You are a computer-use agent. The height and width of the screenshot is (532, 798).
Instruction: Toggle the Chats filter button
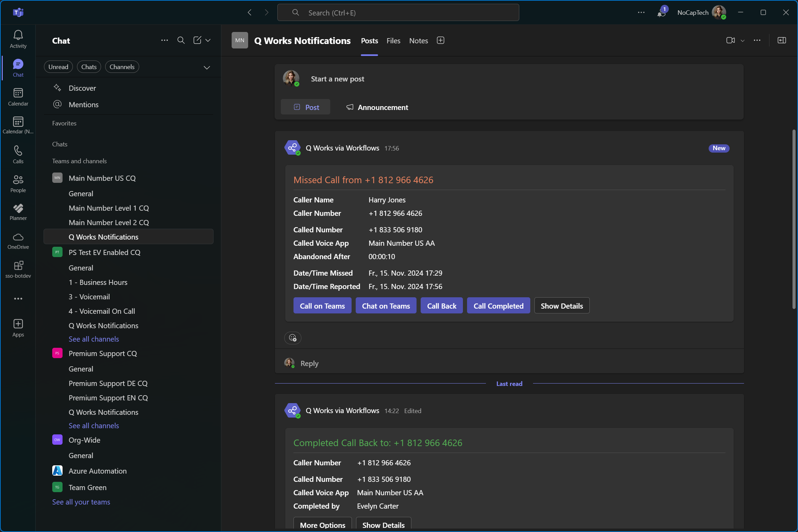(88, 67)
